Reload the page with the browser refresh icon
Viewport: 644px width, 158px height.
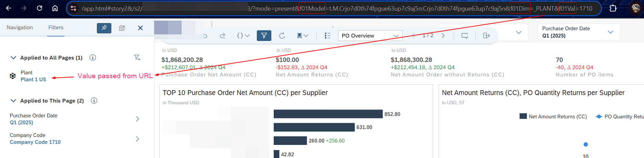tap(39, 8)
